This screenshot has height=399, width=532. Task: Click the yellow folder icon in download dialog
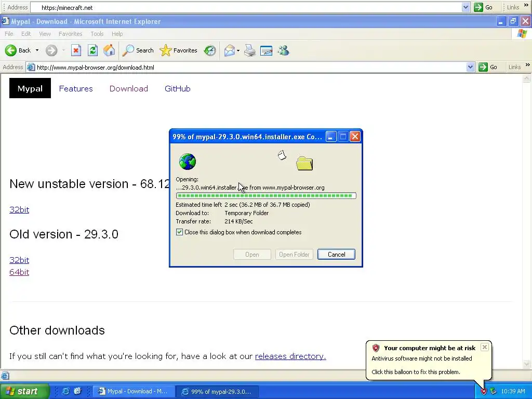point(304,163)
